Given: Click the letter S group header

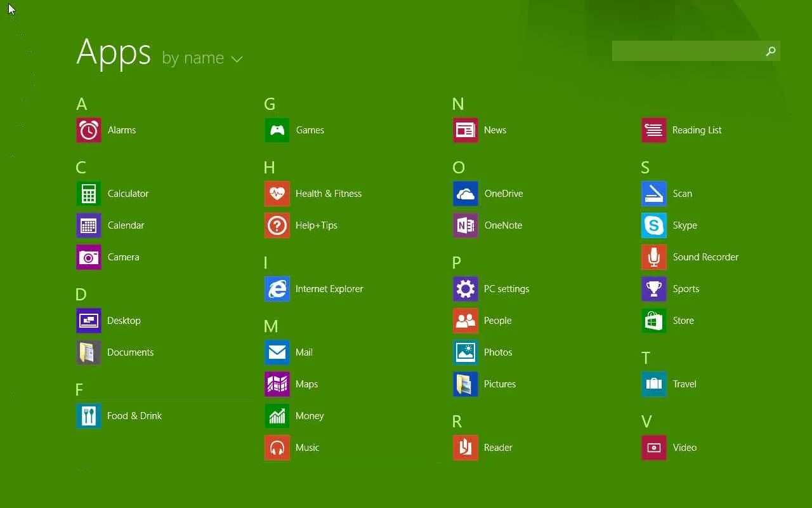Looking at the screenshot, I should pyautogui.click(x=645, y=168).
